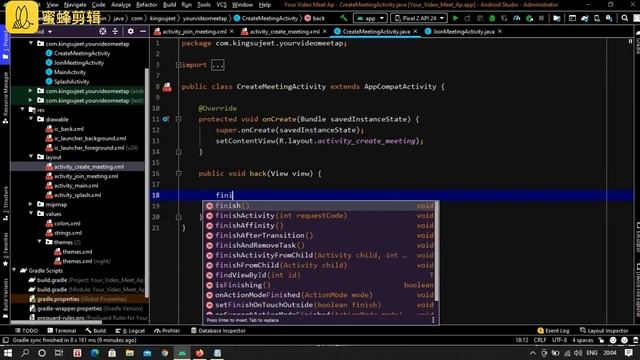Click the collapse all icon in project panel
The image size is (640, 360).
[x=115, y=31]
